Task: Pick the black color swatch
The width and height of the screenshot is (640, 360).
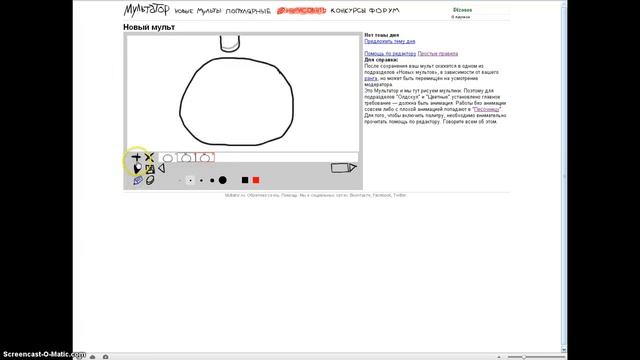Action: (x=245, y=180)
